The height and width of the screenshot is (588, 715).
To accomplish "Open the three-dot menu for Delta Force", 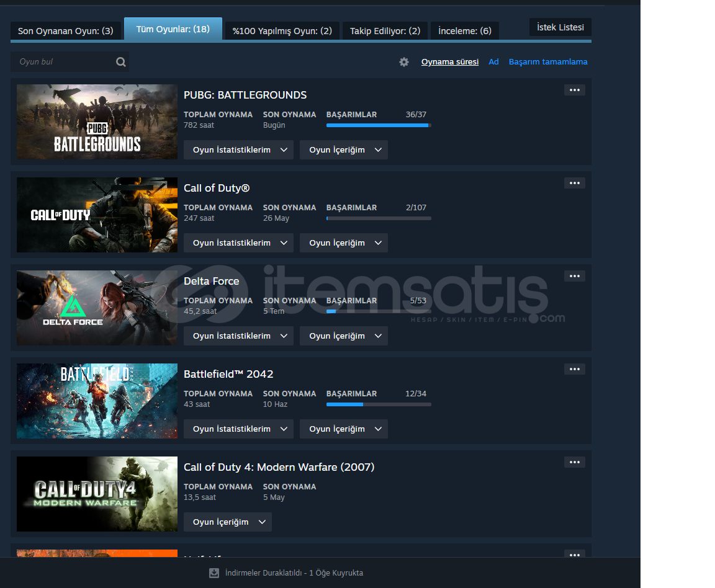I will point(575,276).
